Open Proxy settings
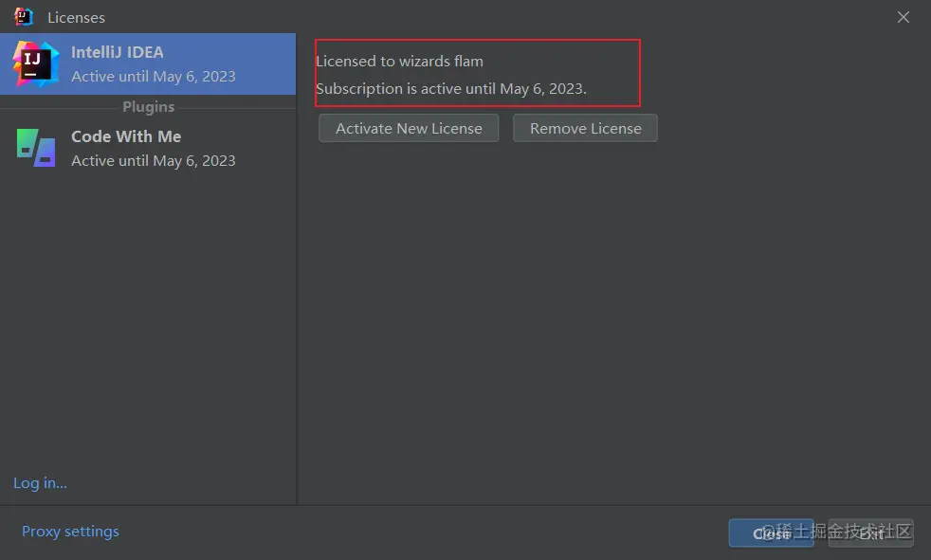This screenshot has width=931, height=560. coord(70,531)
